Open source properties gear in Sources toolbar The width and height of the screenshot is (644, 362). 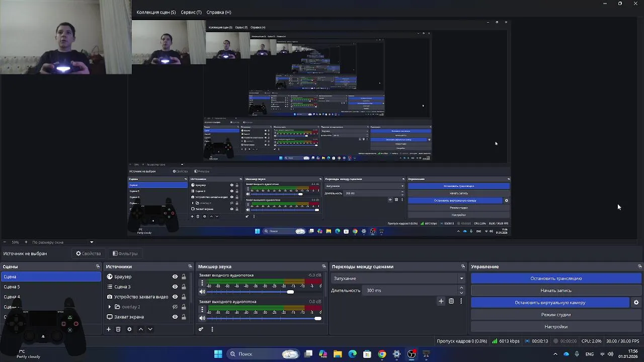tap(129, 329)
